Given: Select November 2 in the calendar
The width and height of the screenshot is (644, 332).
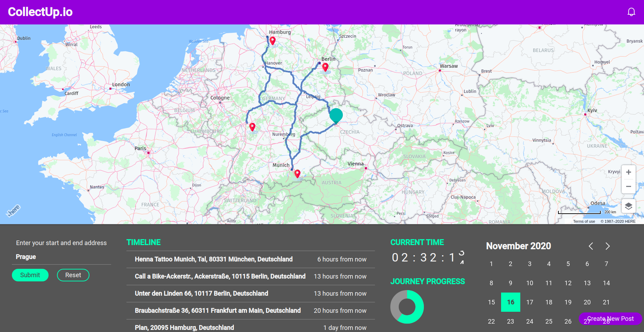Looking at the screenshot, I should tap(511, 264).
